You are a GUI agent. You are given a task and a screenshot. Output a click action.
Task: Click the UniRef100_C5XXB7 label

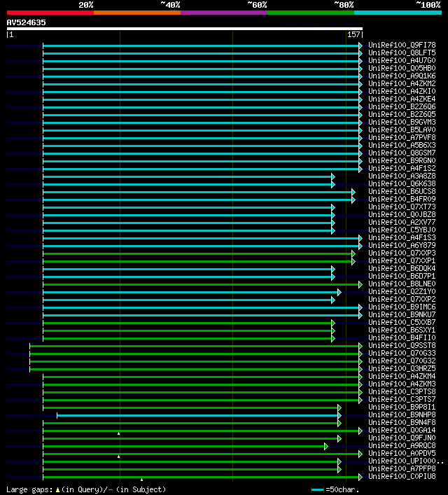click(x=402, y=322)
